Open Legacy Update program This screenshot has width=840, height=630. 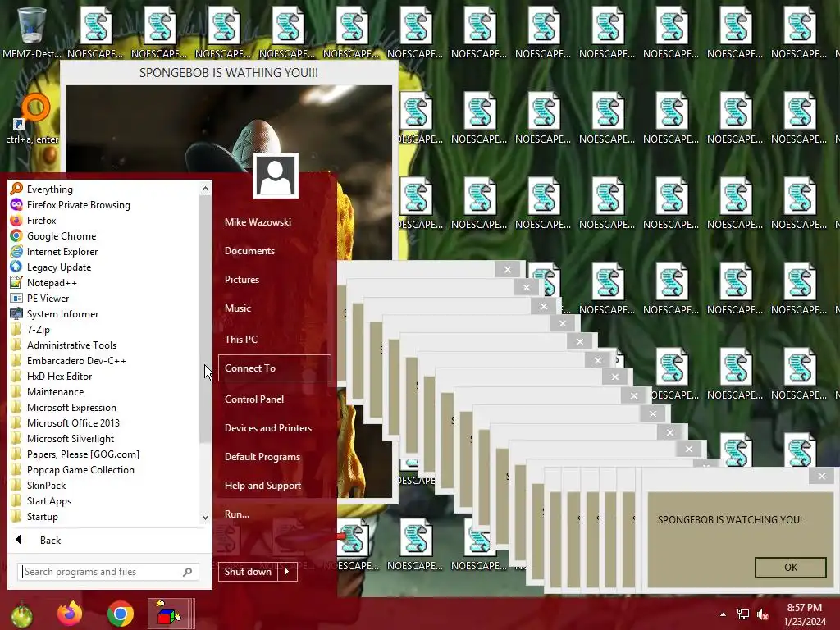pos(104,267)
